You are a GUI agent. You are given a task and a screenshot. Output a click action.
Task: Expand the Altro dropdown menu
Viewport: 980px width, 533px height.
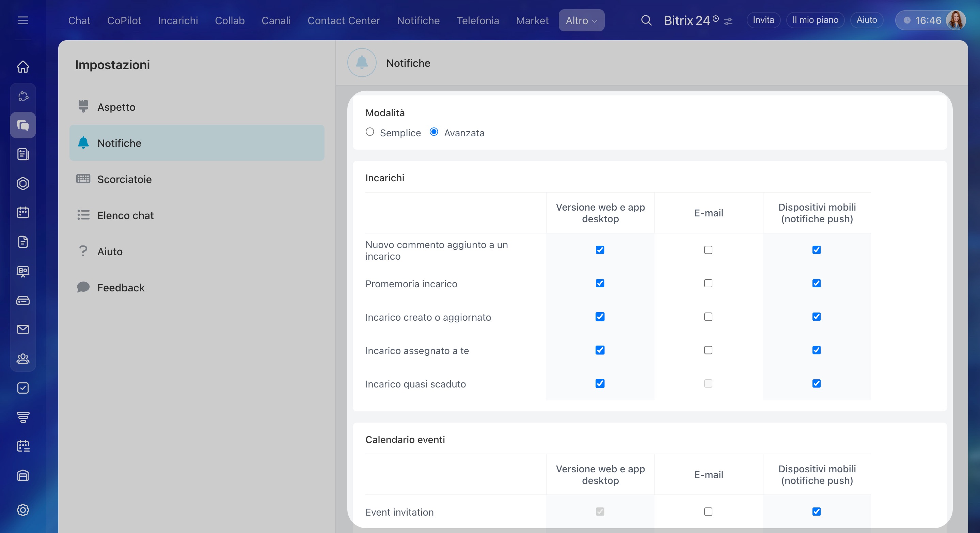[x=581, y=20]
